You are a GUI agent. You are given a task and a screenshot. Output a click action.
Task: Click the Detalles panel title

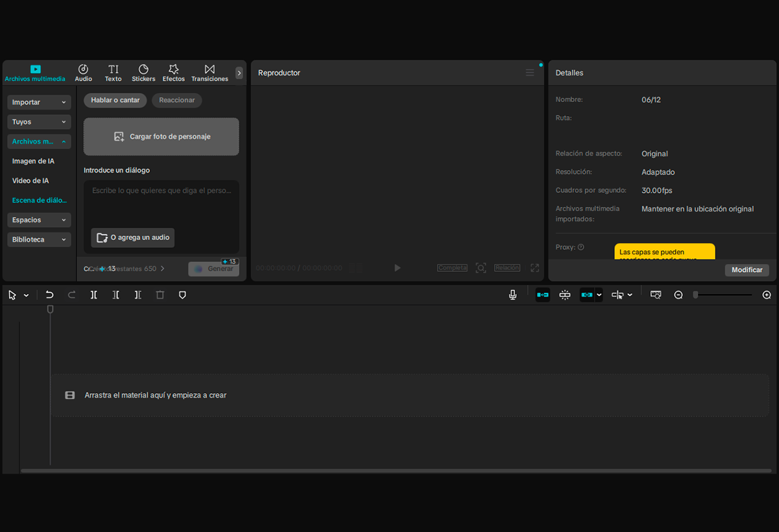569,73
